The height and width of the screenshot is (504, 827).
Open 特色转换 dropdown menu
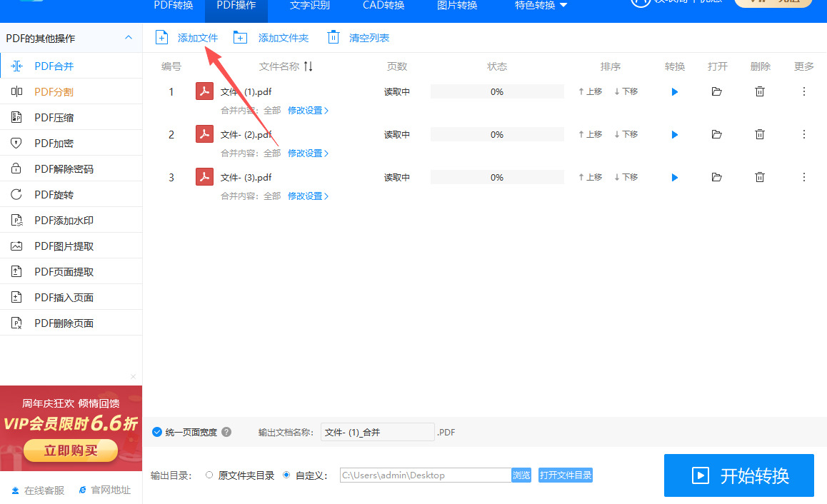click(541, 5)
